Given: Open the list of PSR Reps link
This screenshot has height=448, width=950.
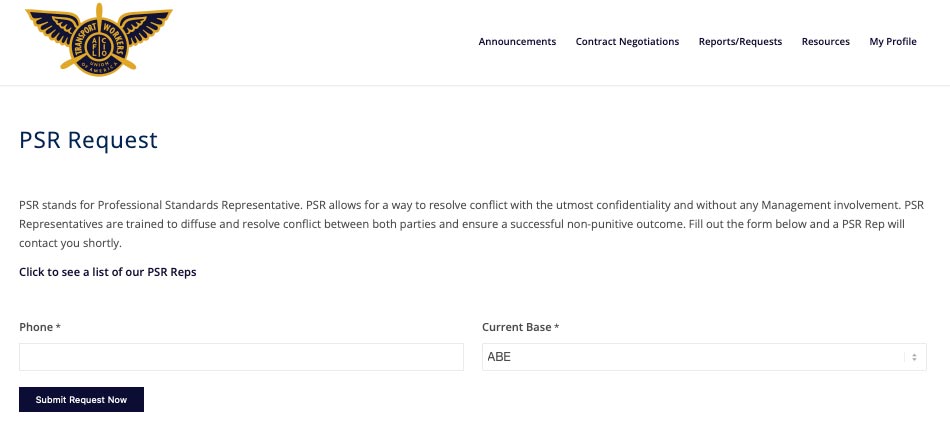Looking at the screenshot, I should click(108, 272).
